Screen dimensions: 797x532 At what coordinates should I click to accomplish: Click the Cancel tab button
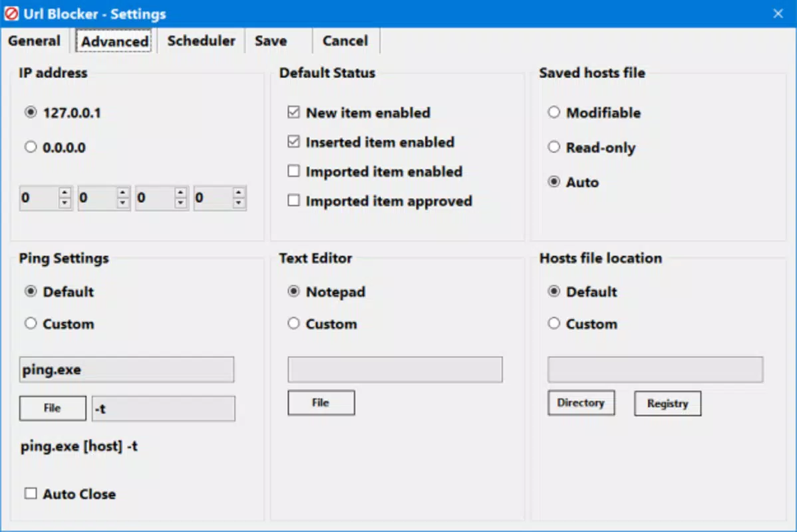(345, 41)
